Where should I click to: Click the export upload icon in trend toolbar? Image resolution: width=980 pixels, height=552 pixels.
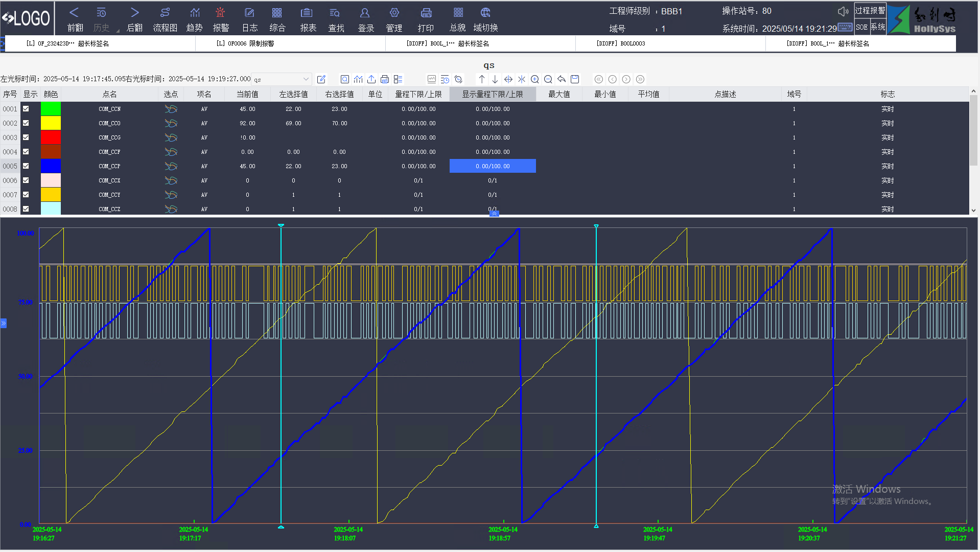(371, 79)
